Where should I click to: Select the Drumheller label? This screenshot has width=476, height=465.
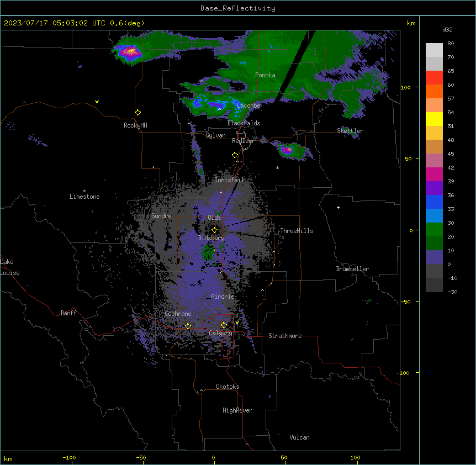point(352,269)
